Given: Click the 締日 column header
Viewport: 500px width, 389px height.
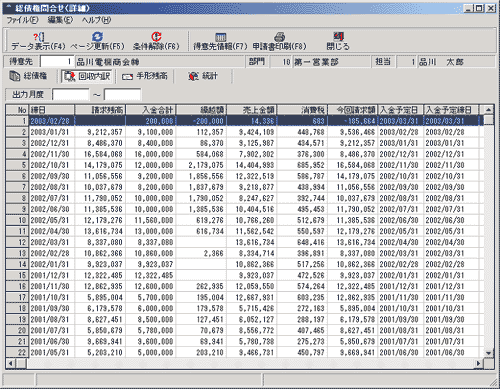Looking at the screenshot, I should tap(52, 110).
